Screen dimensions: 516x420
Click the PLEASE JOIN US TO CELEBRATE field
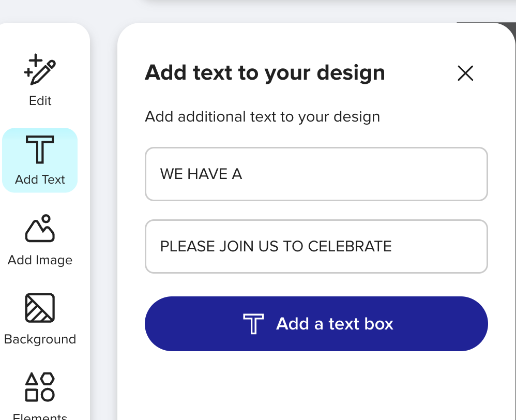[316, 247]
